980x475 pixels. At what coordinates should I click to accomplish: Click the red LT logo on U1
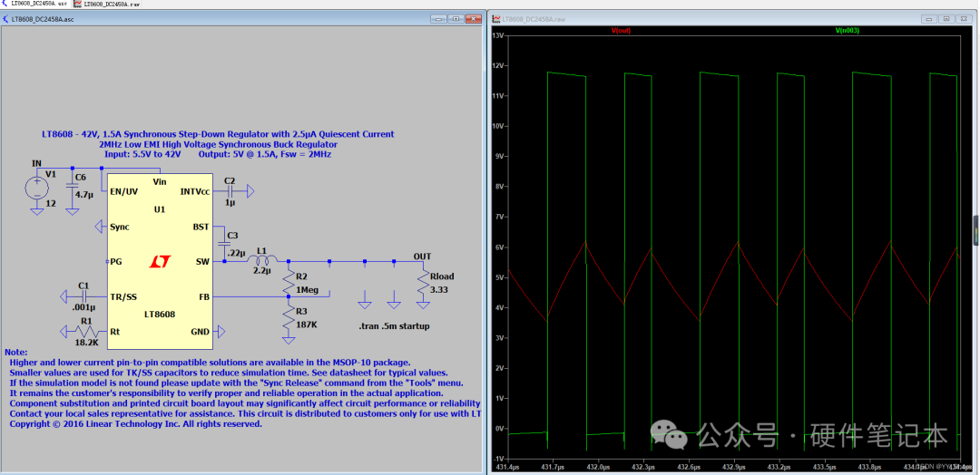click(x=160, y=262)
